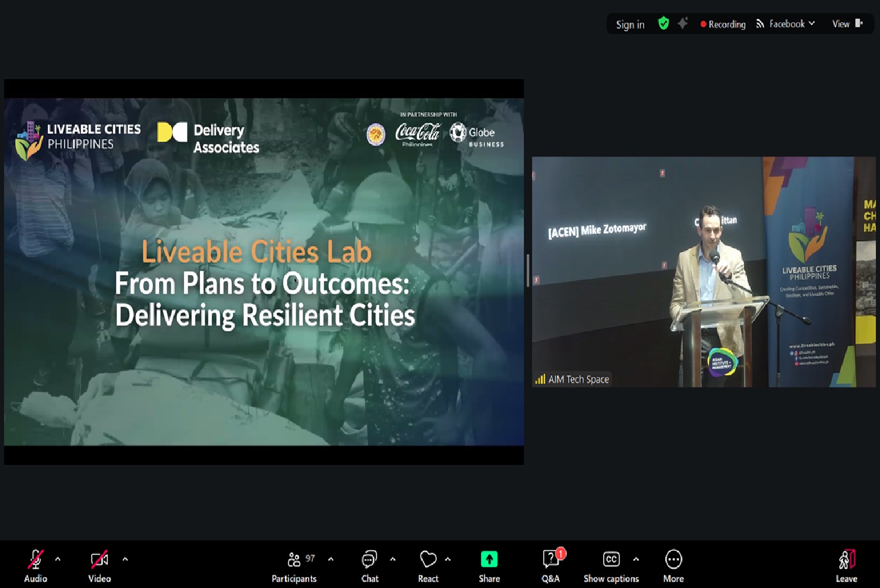
Task: Click the AI Companion sparkle icon
Action: 682,23
